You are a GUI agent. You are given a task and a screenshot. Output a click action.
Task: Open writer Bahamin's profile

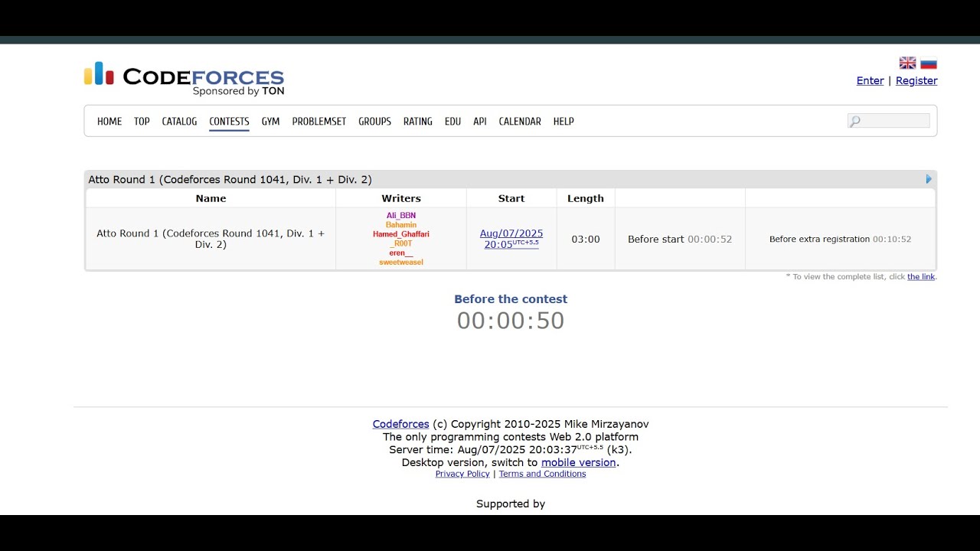[x=401, y=225]
